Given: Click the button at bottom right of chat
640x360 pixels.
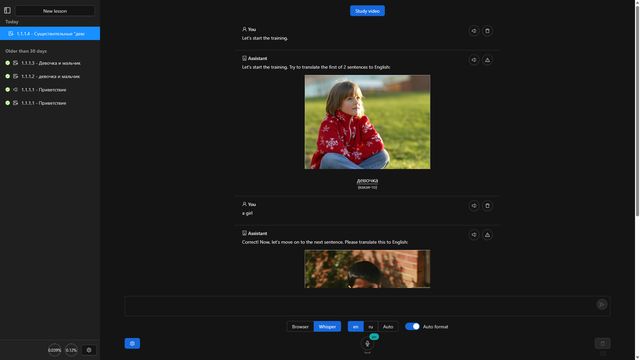Looking at the screenshot, I should pyautogui.click(x=602, y=343).
